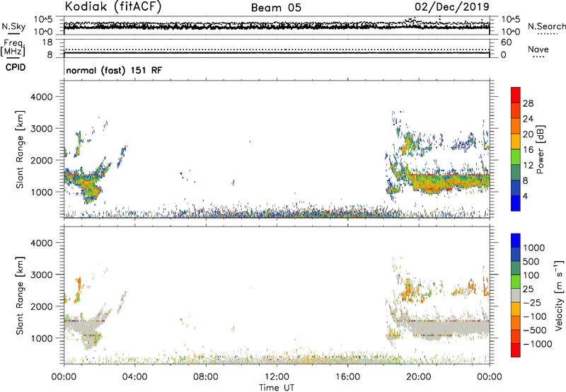Click the dotted Nave line in frequency panel
Screen dimensions: 566x392
coord(277,50)
